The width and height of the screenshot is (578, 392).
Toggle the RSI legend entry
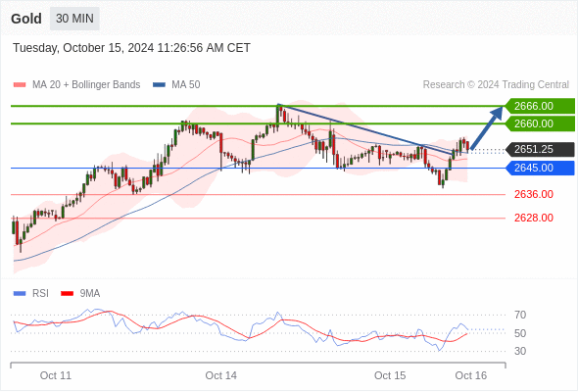[31, 294]
